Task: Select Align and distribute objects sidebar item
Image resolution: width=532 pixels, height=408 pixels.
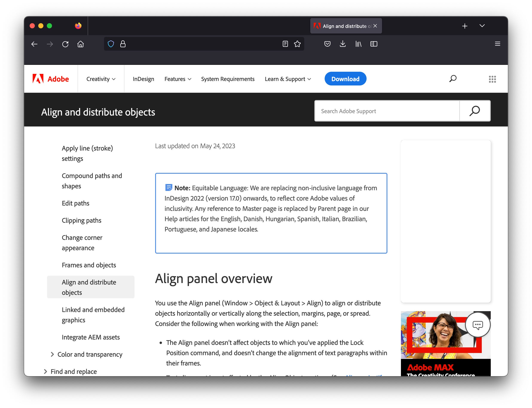Action: (90, 287)
